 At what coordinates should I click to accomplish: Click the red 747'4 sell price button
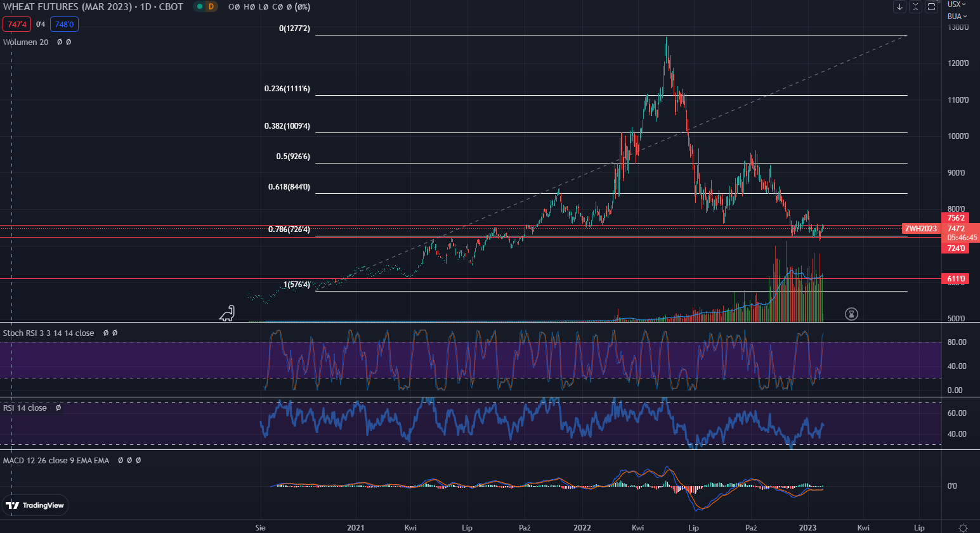[x=17, y=25]
